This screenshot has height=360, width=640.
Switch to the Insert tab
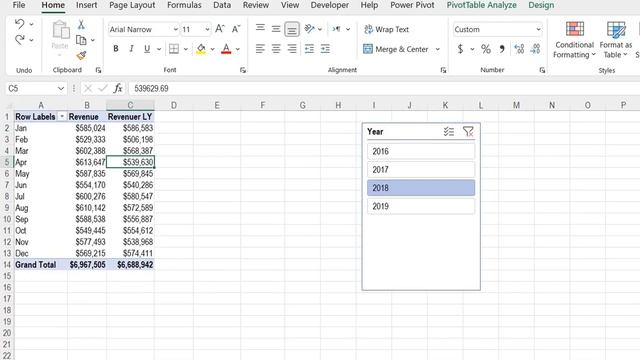(x=86, y=5)
